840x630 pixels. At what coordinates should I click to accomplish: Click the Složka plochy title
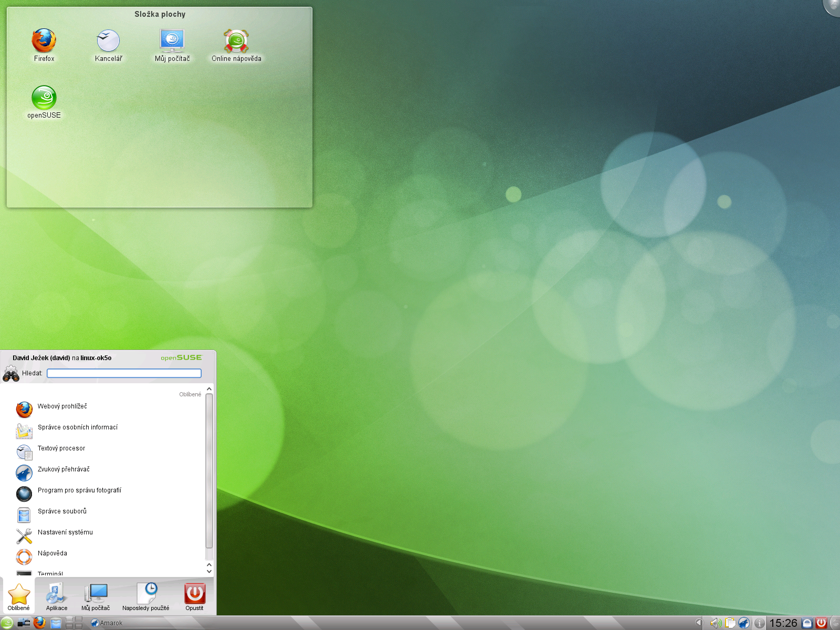point(160,14)
